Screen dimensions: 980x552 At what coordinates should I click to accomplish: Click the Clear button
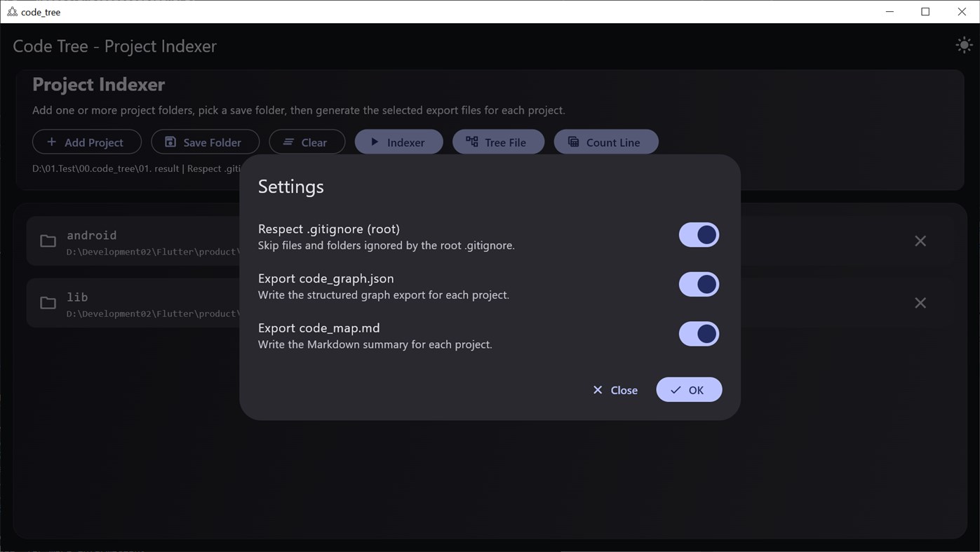click(307, 142)
